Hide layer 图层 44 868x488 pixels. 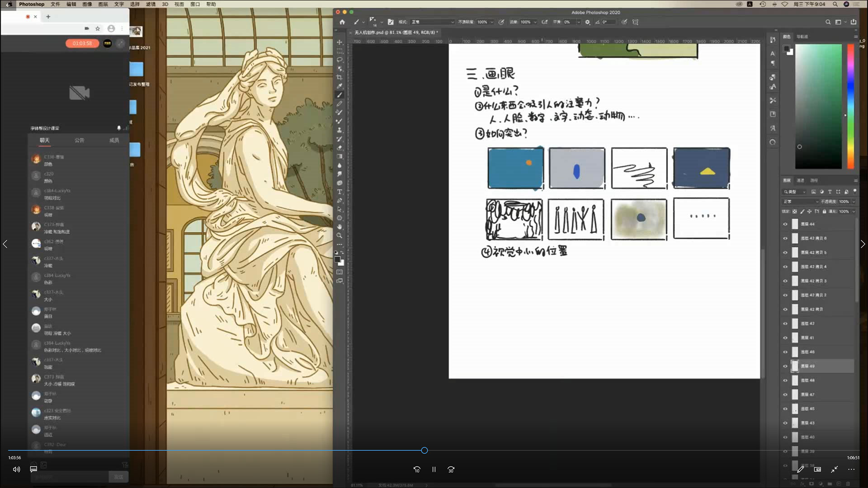pos(785,224)
